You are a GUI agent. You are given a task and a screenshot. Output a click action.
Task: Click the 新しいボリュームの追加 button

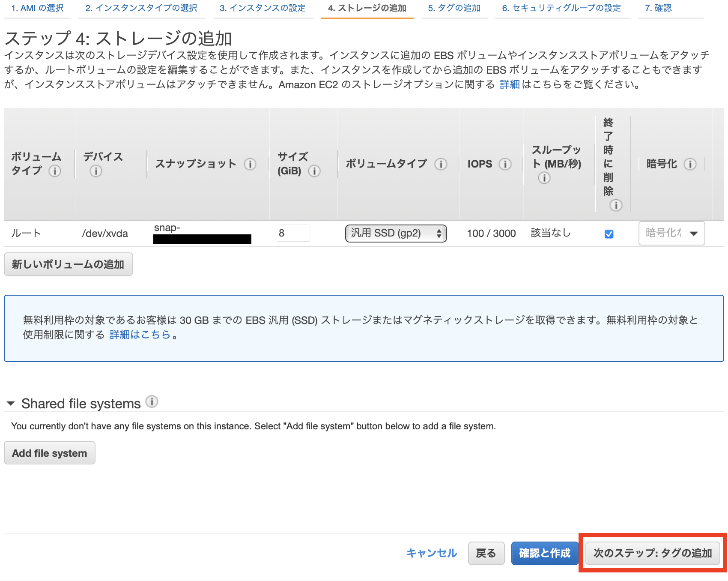pyautogui.click(x=68, y=264)
